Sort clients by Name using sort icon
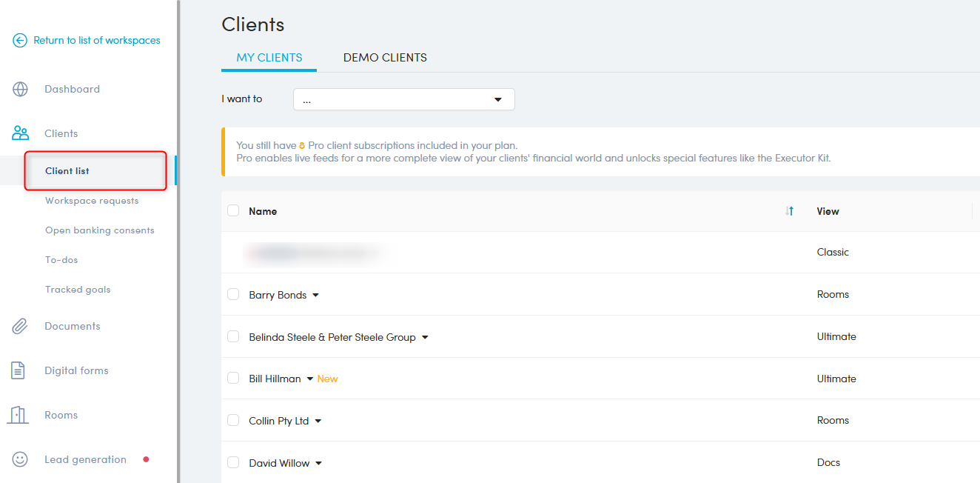This screenshot has width=980, height=483. click(x=789, y=211)
